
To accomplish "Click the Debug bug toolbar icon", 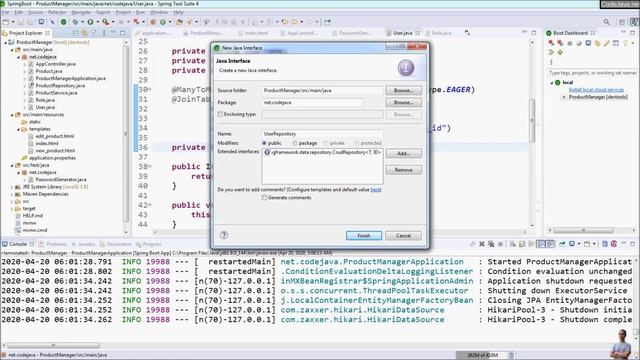I will point(75,22).
